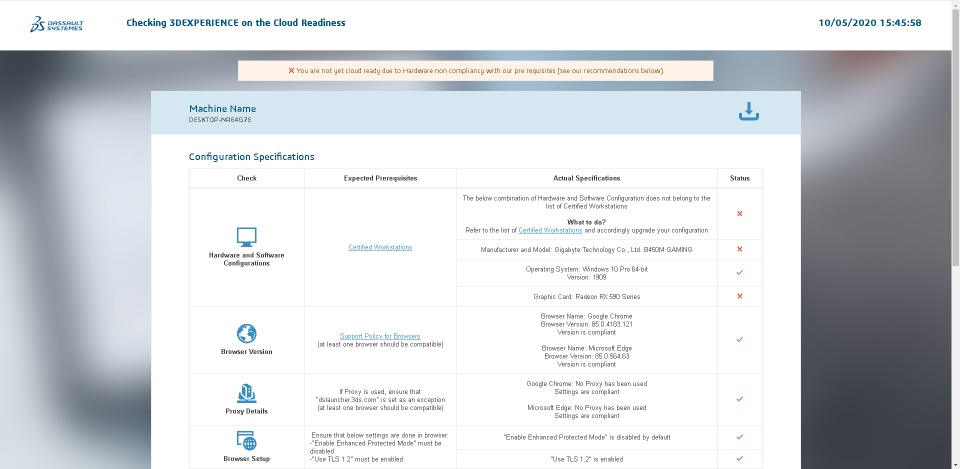Click the Hardware and Software Configurations label
The width and height of the screenshot is (960, 469).
(247, 259)
